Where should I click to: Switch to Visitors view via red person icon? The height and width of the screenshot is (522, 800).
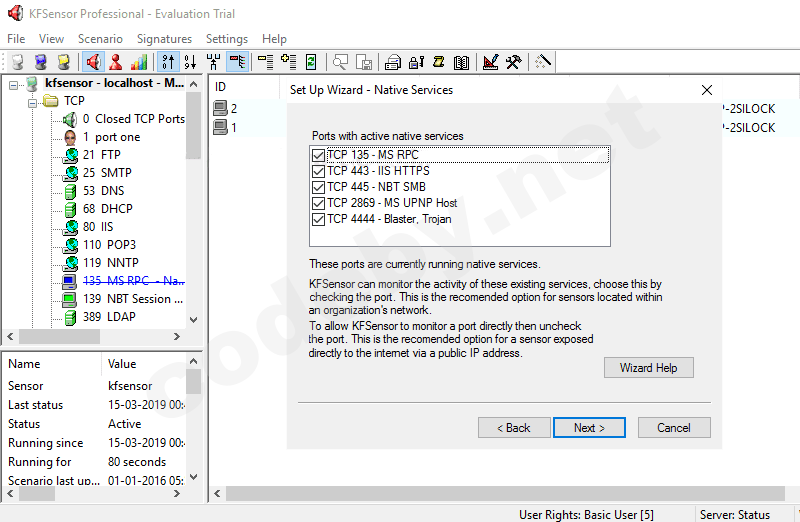(x=116, y=62)
